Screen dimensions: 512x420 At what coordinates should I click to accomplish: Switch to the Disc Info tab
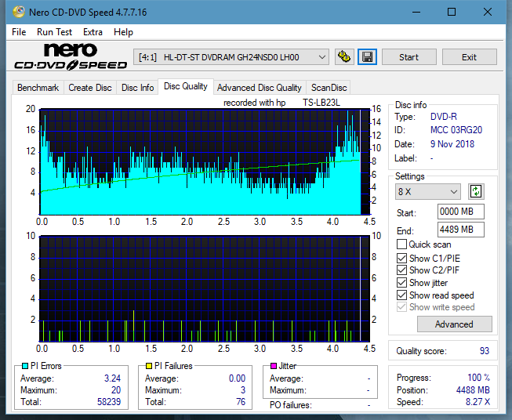pyautogui.click(x=137, y=88)
